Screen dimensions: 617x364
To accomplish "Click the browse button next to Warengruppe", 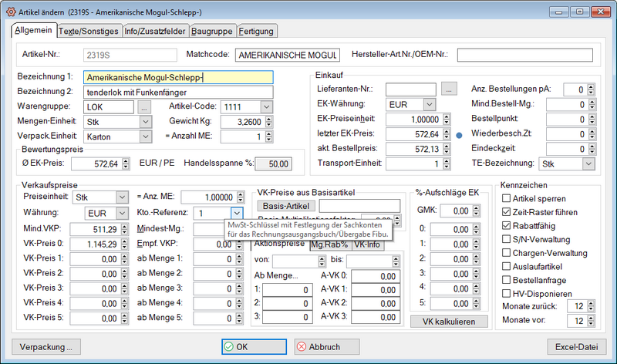I will click(x=144, y=107).
